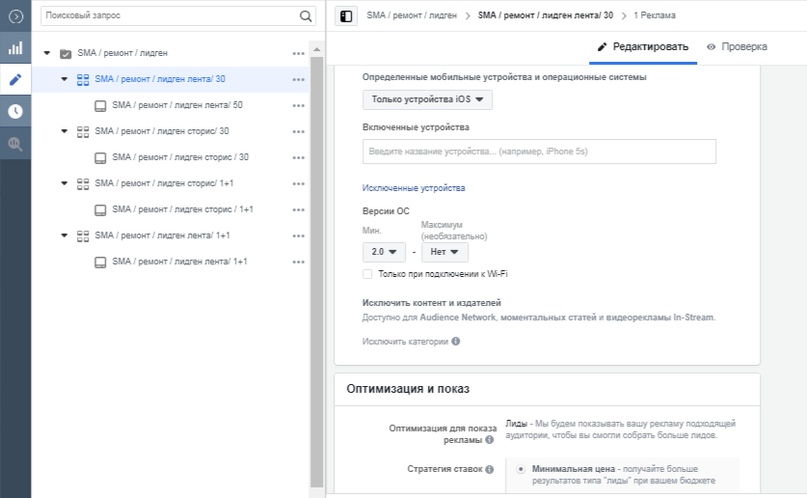Toggle the panel layout icon in breadcrumb
This screenshot has height=498, width=807.
346,16
